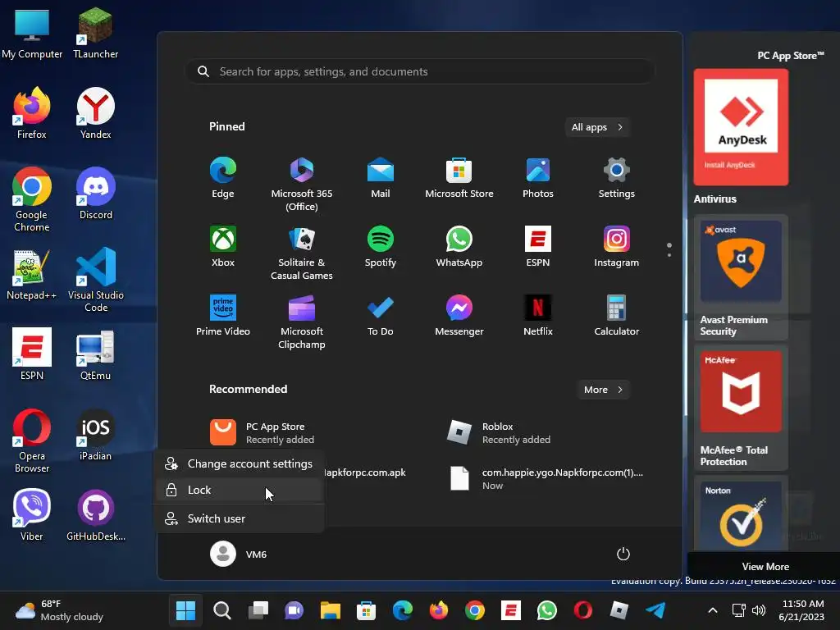Click View More in PC App Store

[x=765, y=566]
